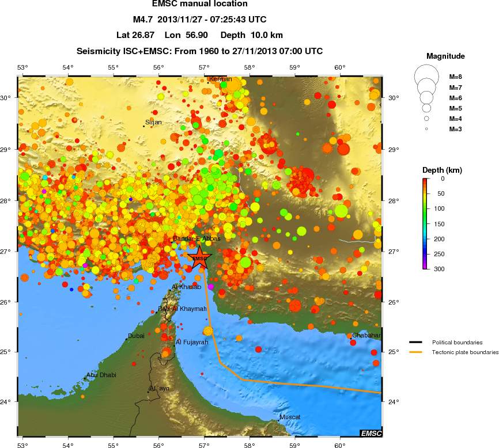Click the M=8 magnitude legend circle
499x448 pixels.
click(426, 77)
